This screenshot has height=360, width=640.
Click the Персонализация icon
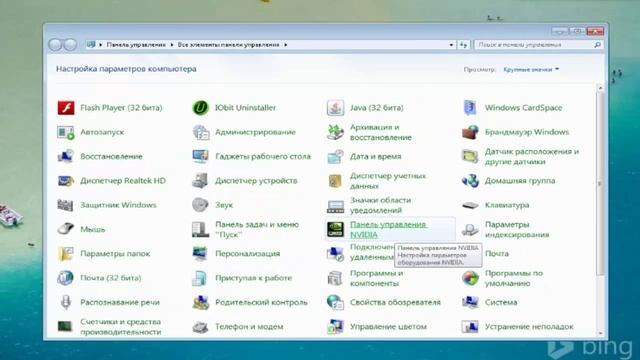(x=200, y=253)
